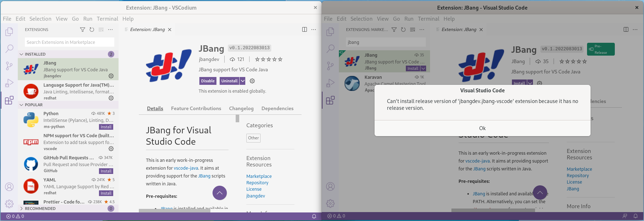This screenshot has width=644, height=221.
Task: Open jbangdev publisher link in VSCodium resources
Action: point(256,196)
